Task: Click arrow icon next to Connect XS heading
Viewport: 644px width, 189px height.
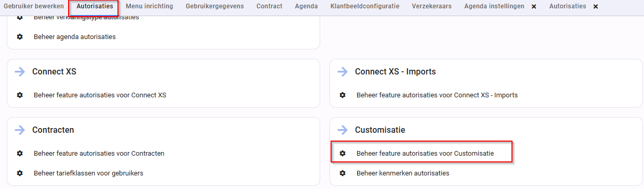Action: (x=20, y=72)
